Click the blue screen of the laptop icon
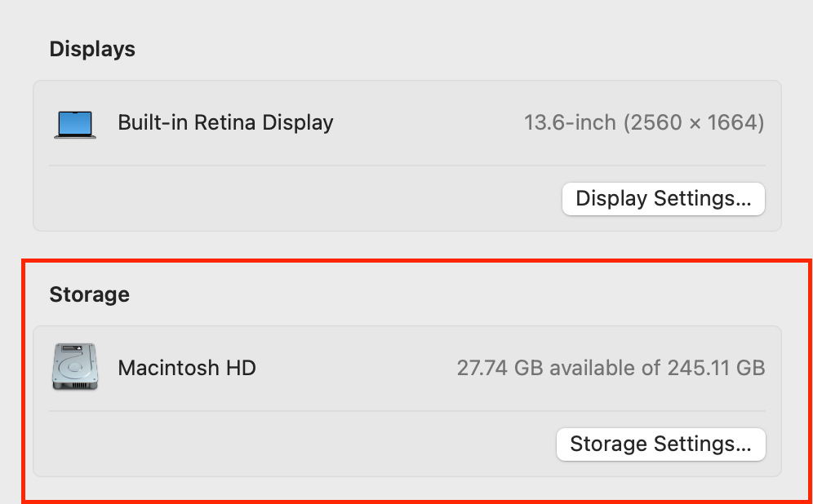Screen dimensions: 813x504 point(75,122)
